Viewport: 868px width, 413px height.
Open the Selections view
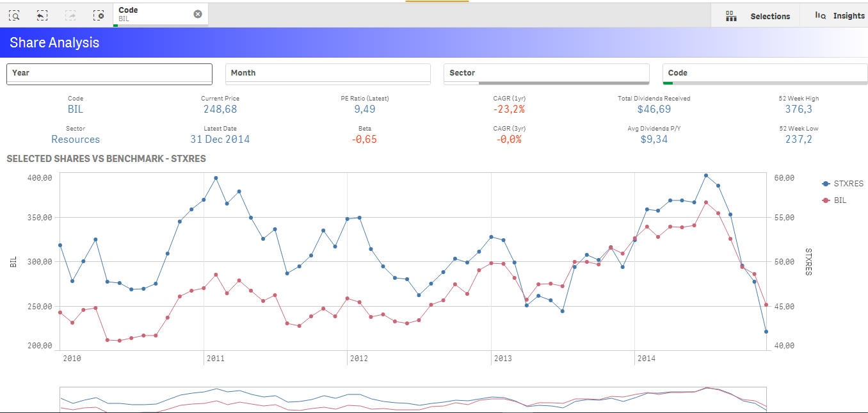click(x=758, y=16)
